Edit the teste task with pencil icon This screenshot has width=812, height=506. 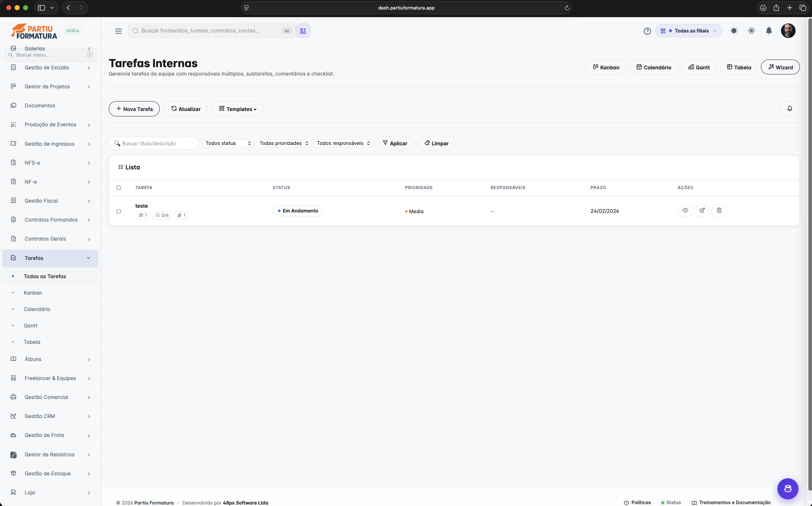pyautogui.click(x=702, y=211)
